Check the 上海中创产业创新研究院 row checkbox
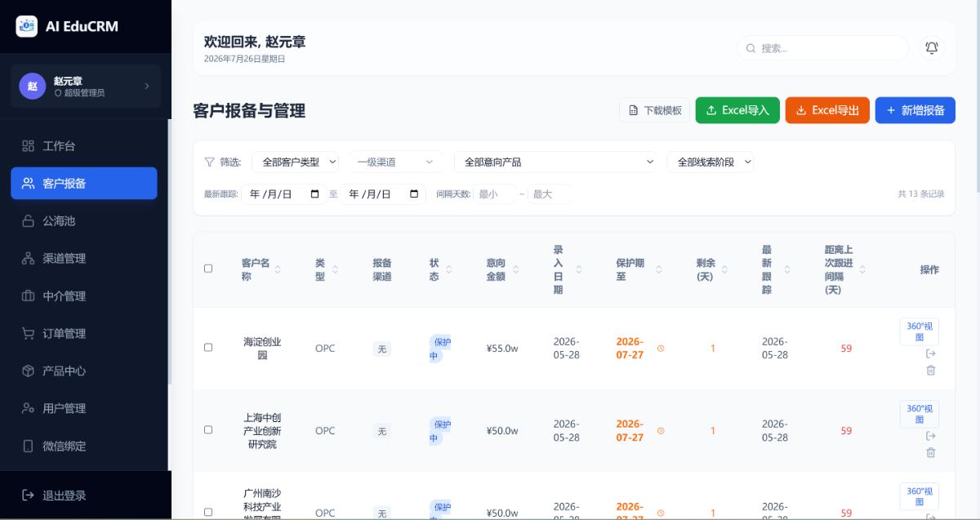The height and width of the screenshot is (520, 980). pyautogui.click(x=208, y=430)
